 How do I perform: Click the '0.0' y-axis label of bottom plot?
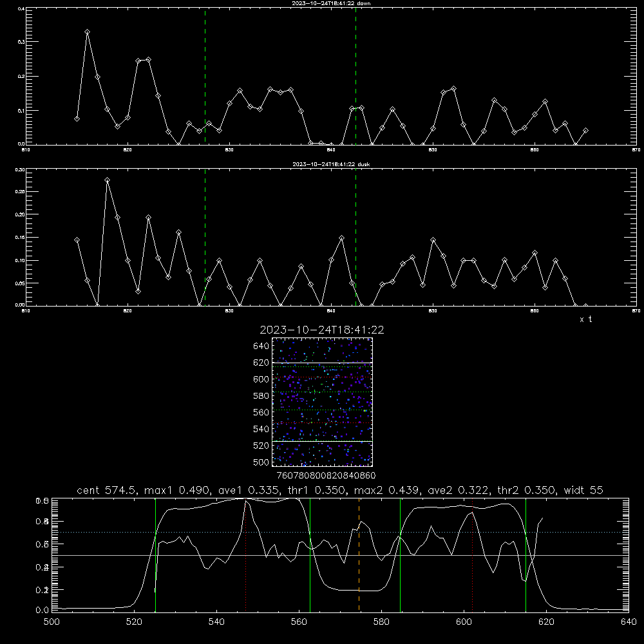click(42, 610)
